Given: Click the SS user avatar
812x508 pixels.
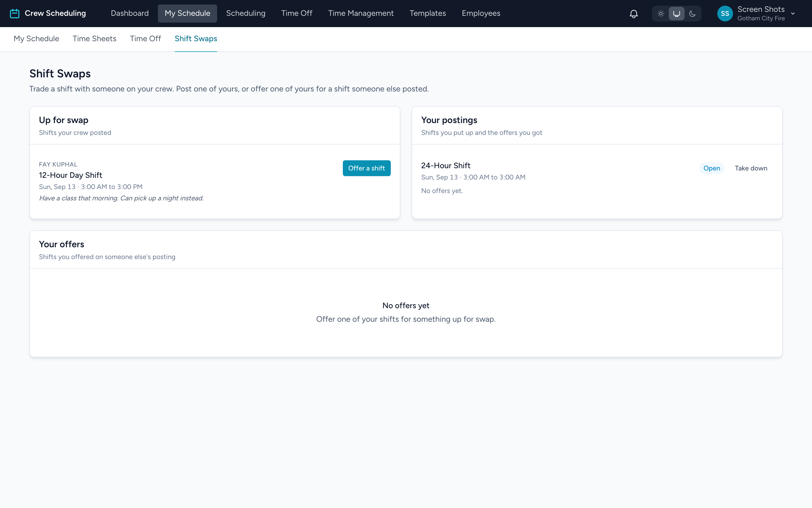Looking at the screenshot, I should pos(725,14).
